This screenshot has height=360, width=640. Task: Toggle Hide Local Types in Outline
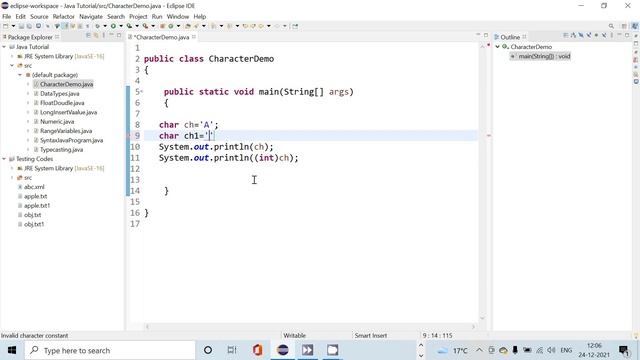(604, 36)
